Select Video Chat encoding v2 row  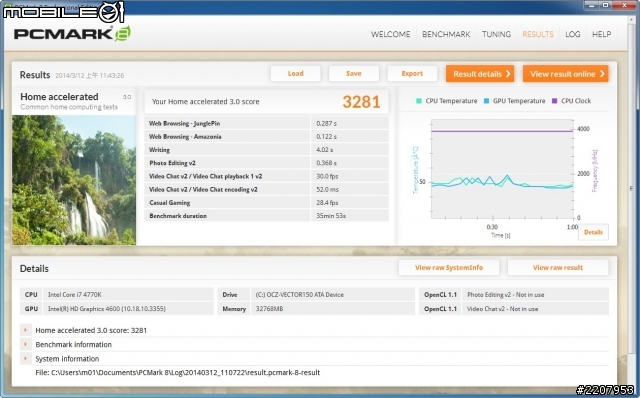coord(266,189)
